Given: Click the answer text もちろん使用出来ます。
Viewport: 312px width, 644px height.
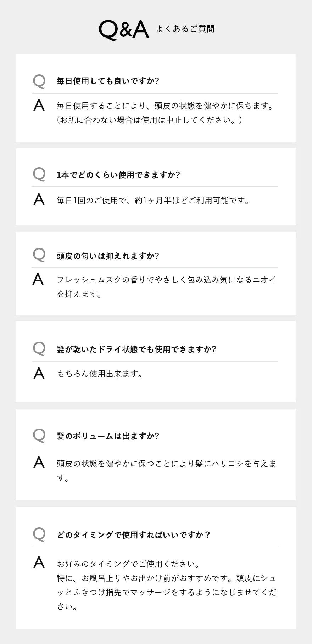Looking at the screenshot, I should click(100, 374).
